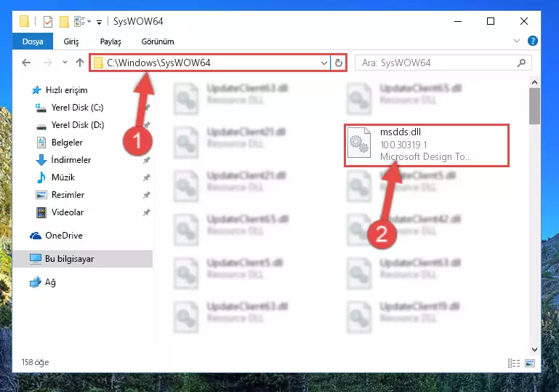This screenshot has height=392, width=559.
Task: Click the pin icon beside Müzik
Action: point(146,177)
